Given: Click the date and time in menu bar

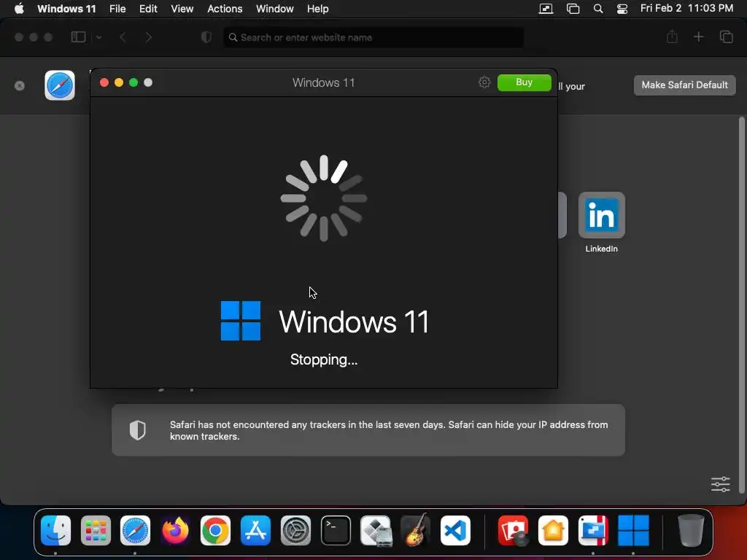Looking at the screenshot, I should pyautogui.click(x=686, y=8).
